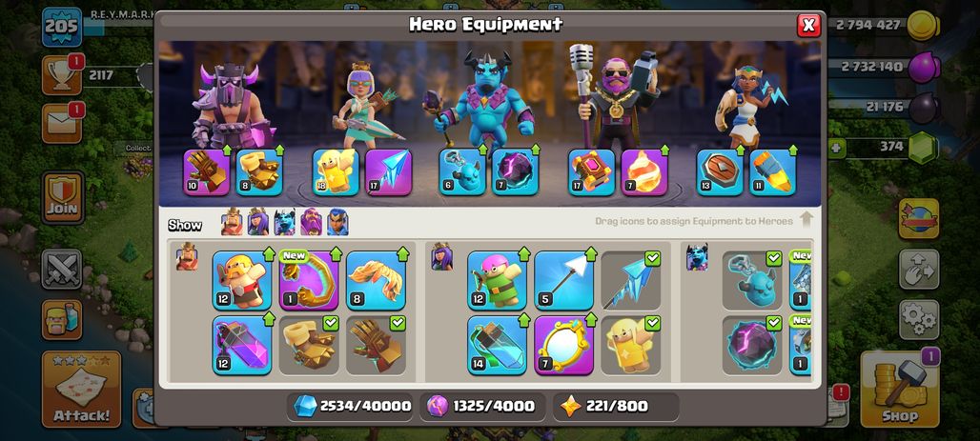Select the Rage Vial equipment level 12

pos(242,345)
